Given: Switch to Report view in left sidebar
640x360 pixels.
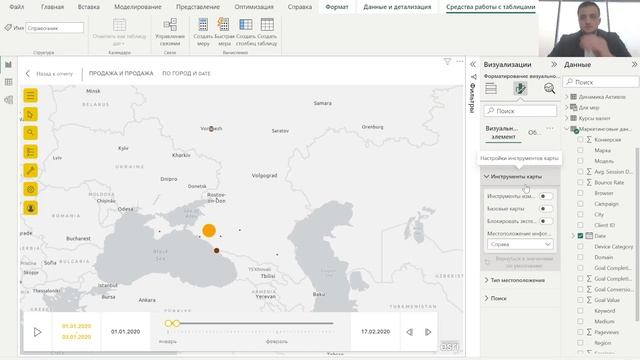Looking at the screenshot, I should (9, 64).
